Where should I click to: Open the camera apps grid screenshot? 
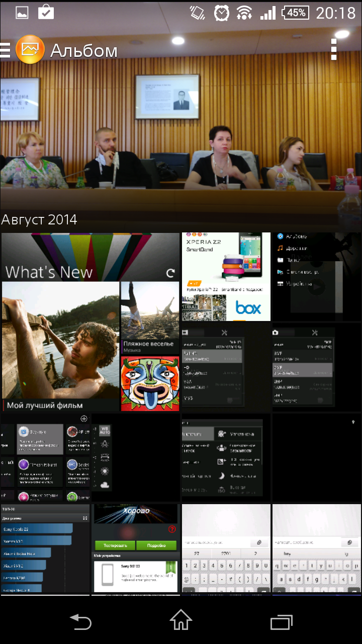[x=45, y=458]
